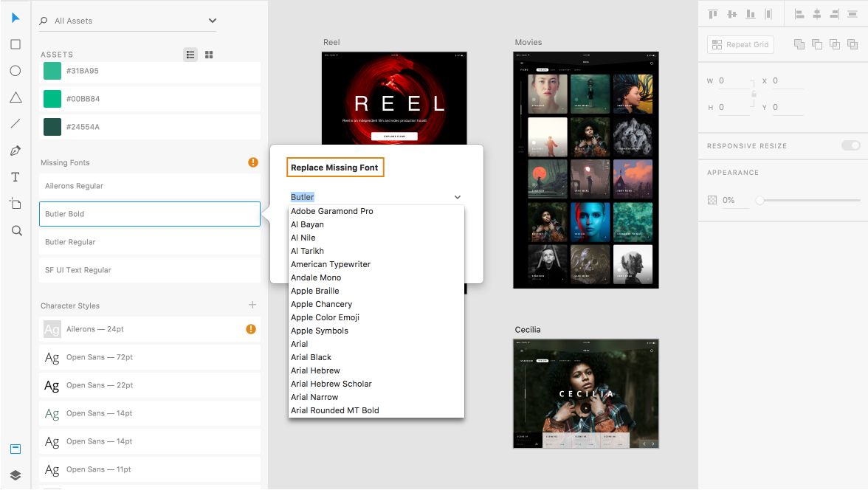The image size is (868, 490).
Task: Toggle the Responsive Resize switch
Action: tap(851, 145)
